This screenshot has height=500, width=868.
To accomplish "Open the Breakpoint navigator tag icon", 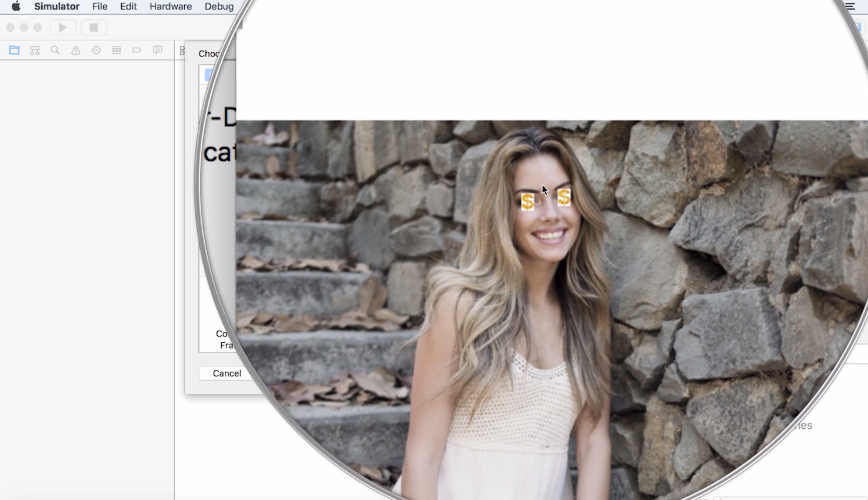I will pyautogui.click(x=137, y=51).
